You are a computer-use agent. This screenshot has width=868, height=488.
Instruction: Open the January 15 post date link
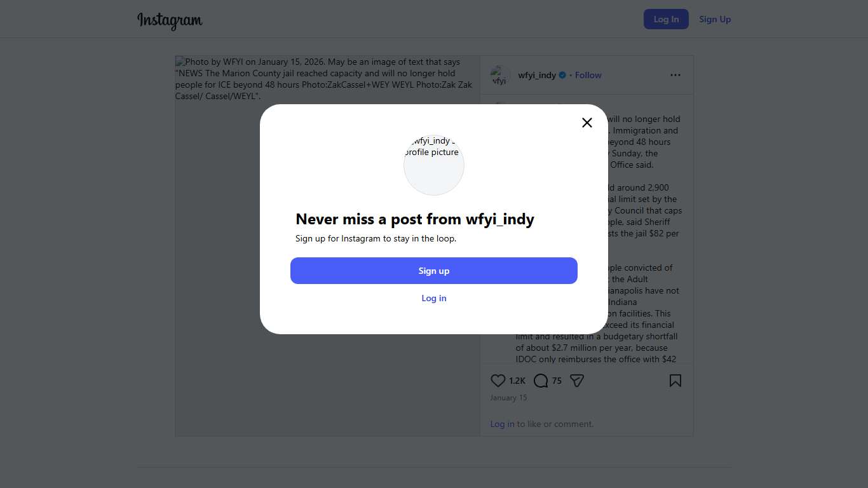(508, 398)
